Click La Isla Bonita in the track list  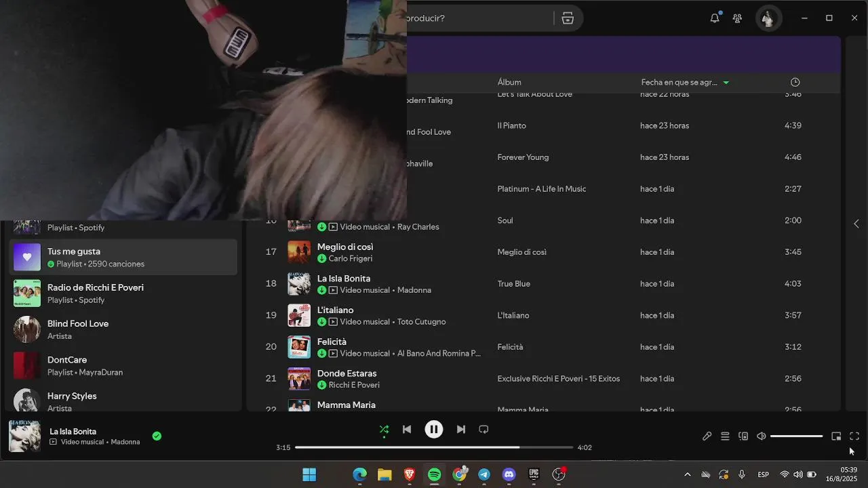pyautogui.click(x=344, y=279)
